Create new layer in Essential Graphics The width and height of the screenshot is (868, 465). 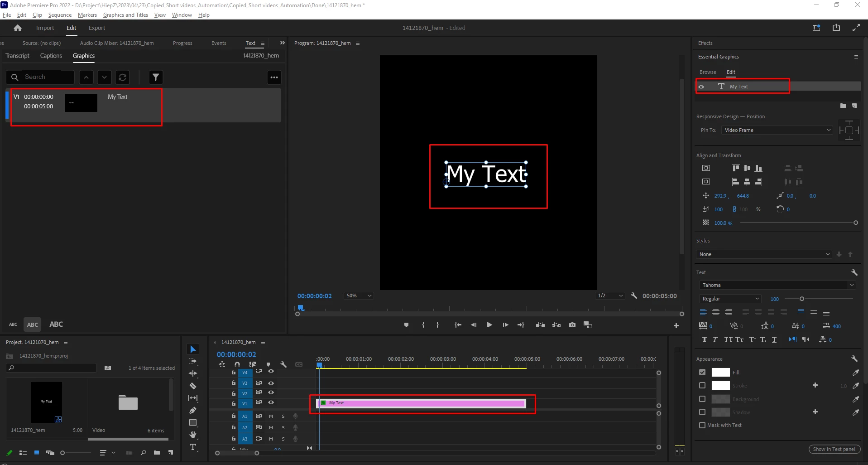coord(854,106)
